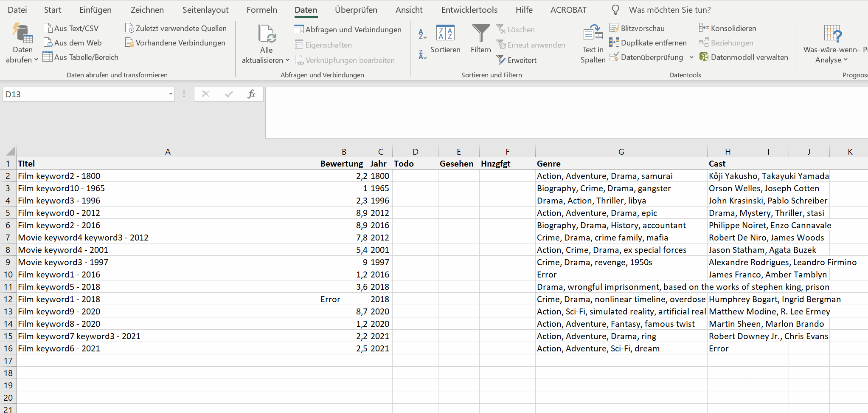Click Konsolidieren
The height and width of the screenshot is (413, 868).
[x=728, y=28]
